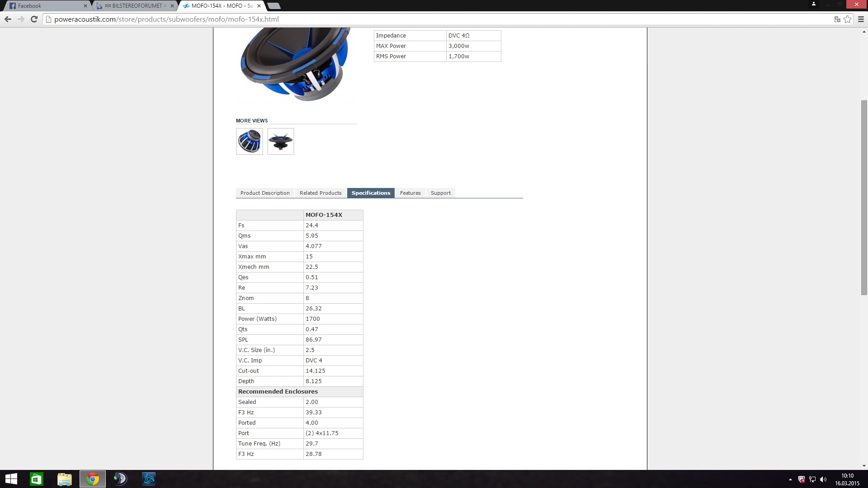
Task: Click the Recommended Enclosures heading row
Action: [299, 392]
